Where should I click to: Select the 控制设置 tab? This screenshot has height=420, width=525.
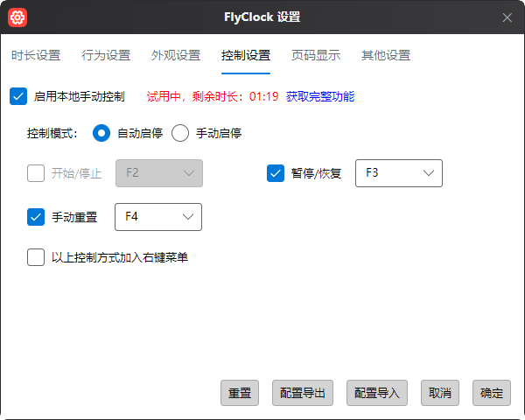(246, 55)
